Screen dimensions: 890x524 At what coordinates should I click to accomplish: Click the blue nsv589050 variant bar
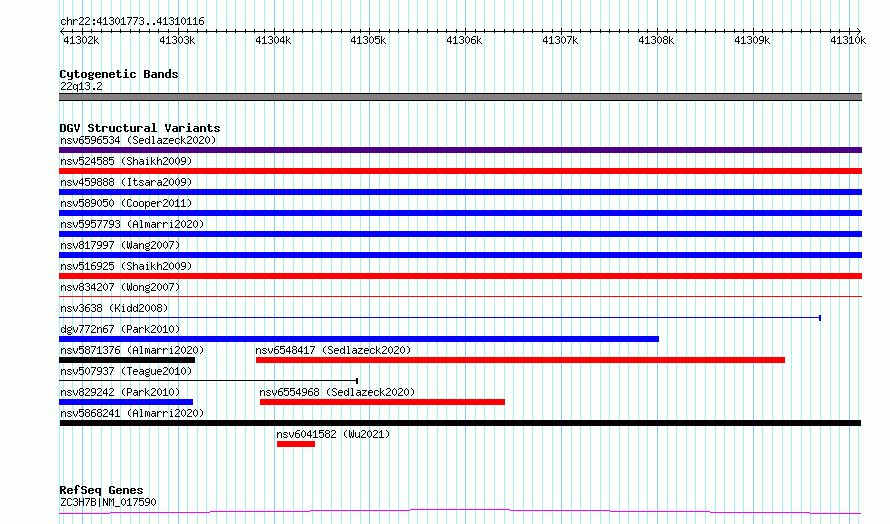(x=460, y=213)
